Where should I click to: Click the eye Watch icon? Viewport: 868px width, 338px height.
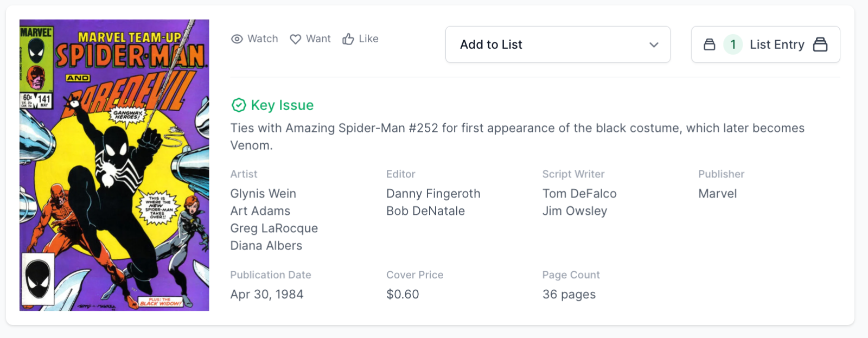pyautogui.click(x=237, y=39)
